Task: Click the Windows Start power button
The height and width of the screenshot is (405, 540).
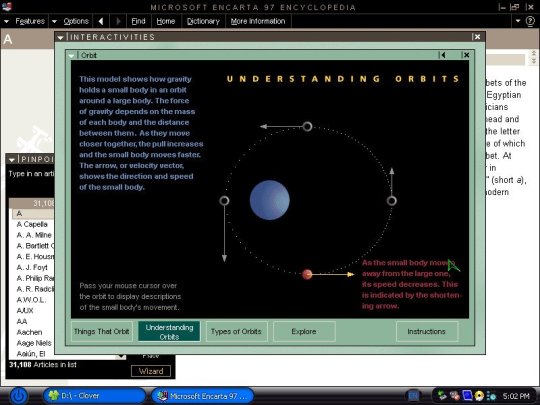Action: [18, 396]
